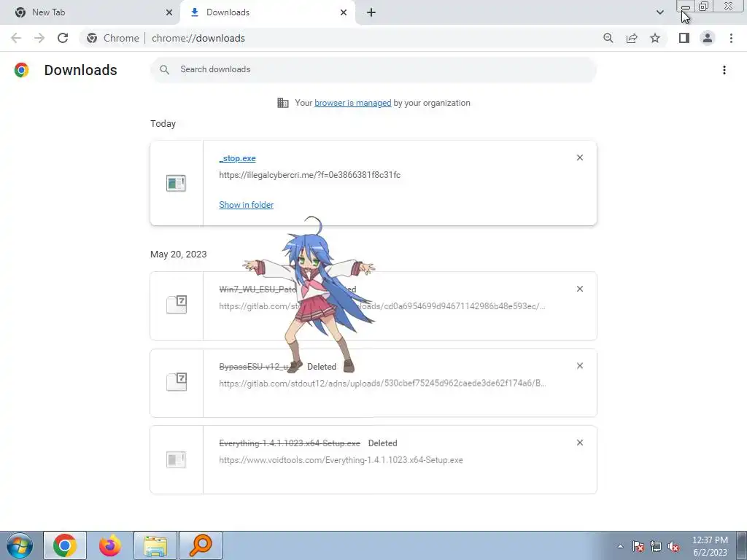Remove _stop.exe from the list
Image resolution: width=747 pixels, height=560 pixels.
[580, 157]
